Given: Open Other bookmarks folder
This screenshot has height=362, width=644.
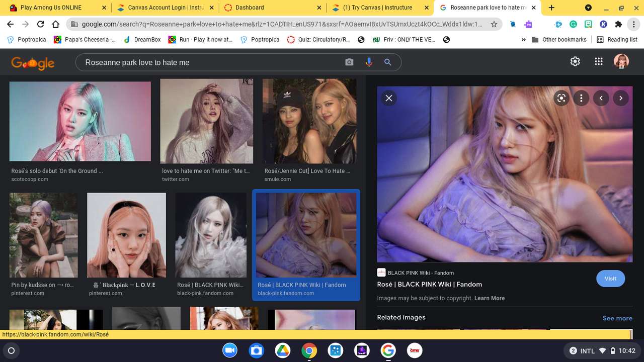Looking at the screenshot, I should pyautogui.click(x=559, y=40).
